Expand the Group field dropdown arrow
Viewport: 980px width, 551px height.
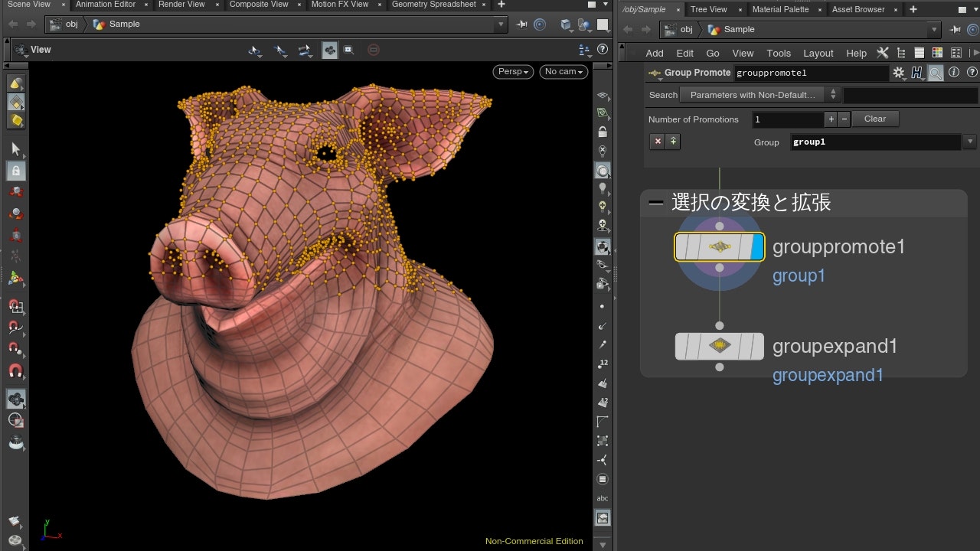(x=970, y=142)
